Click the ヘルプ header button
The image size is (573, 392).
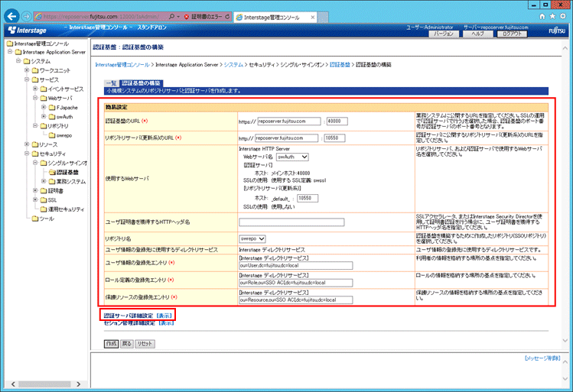[x=477, y=34]
